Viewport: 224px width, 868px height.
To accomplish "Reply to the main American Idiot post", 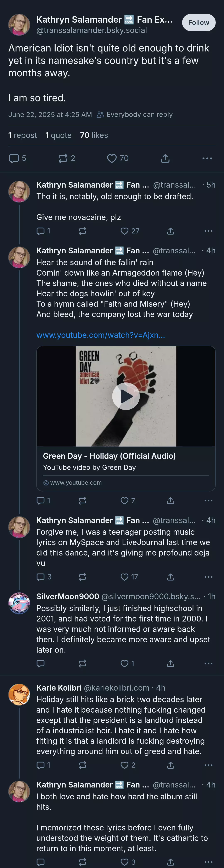I will 17,158.
